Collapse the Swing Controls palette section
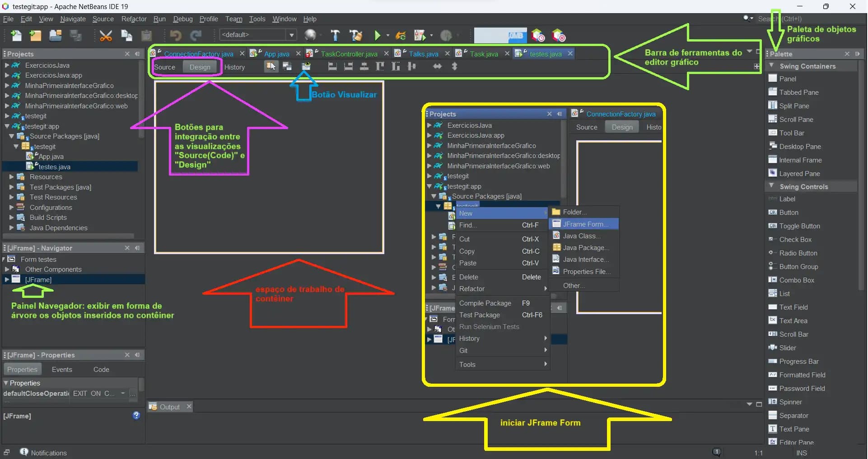The image size is (868, 459). [771, 186]
